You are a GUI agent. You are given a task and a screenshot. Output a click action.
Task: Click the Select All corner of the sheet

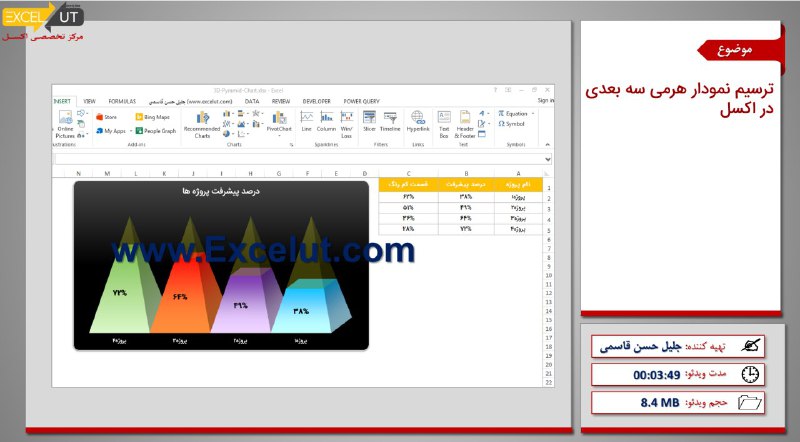point(548,174)
